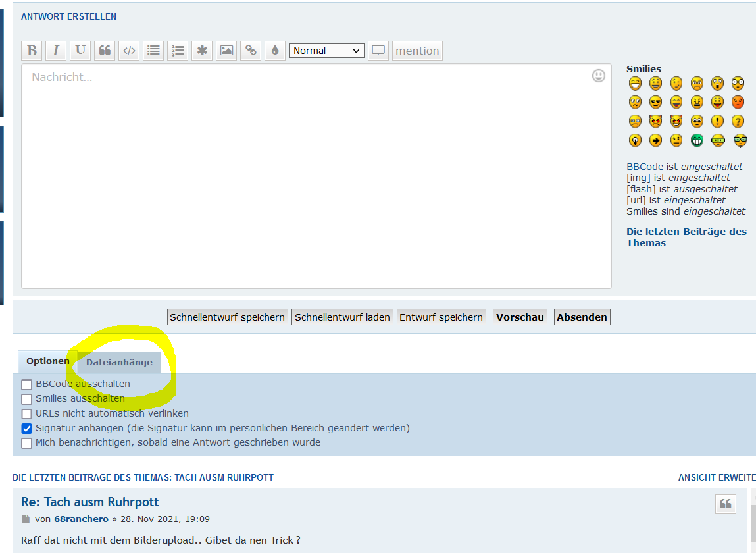Screen dimensions: 756x553
Task: Click Entwurf speichern button
Action: 441,317
